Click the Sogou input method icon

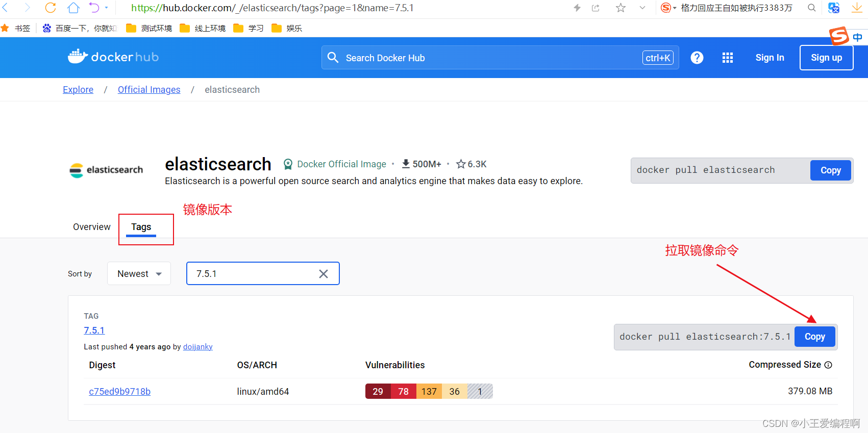(839, 36)
